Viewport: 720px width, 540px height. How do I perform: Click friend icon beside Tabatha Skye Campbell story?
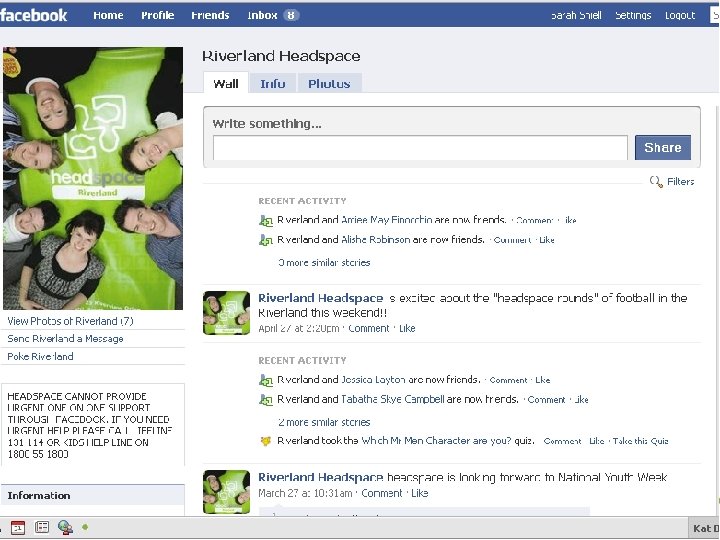pyautogui.click(x=266, y=399)
